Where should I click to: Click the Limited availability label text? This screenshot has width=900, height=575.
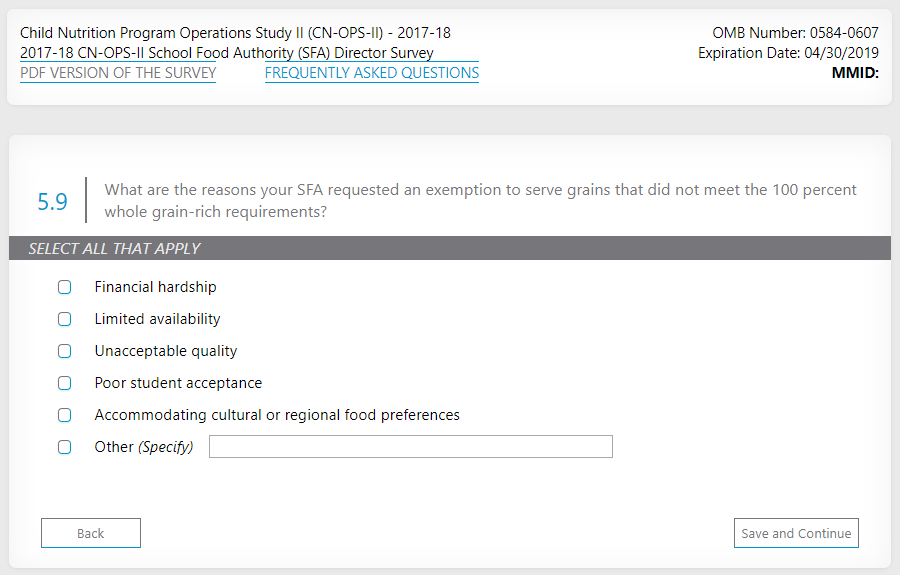coord(157,319)
